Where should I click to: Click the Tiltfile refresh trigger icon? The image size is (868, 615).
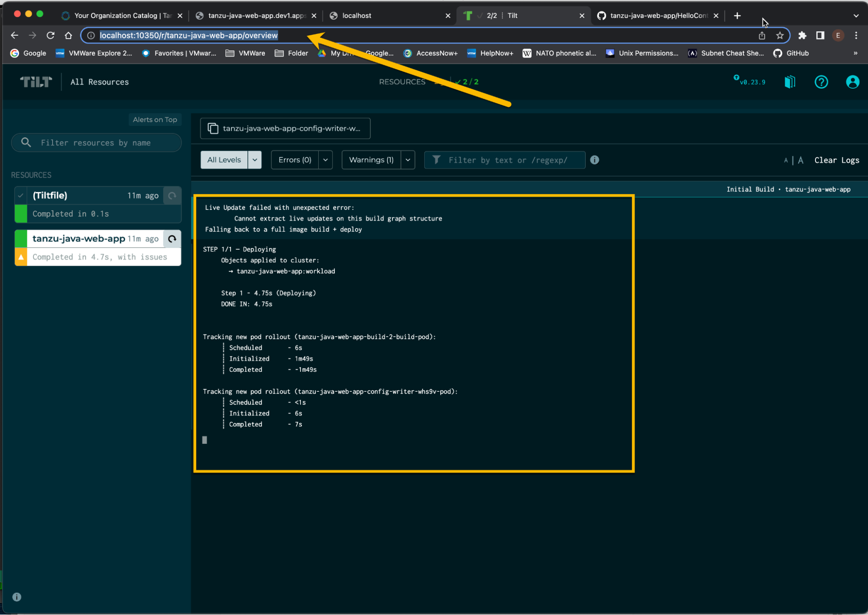click(x=172, y=195)
